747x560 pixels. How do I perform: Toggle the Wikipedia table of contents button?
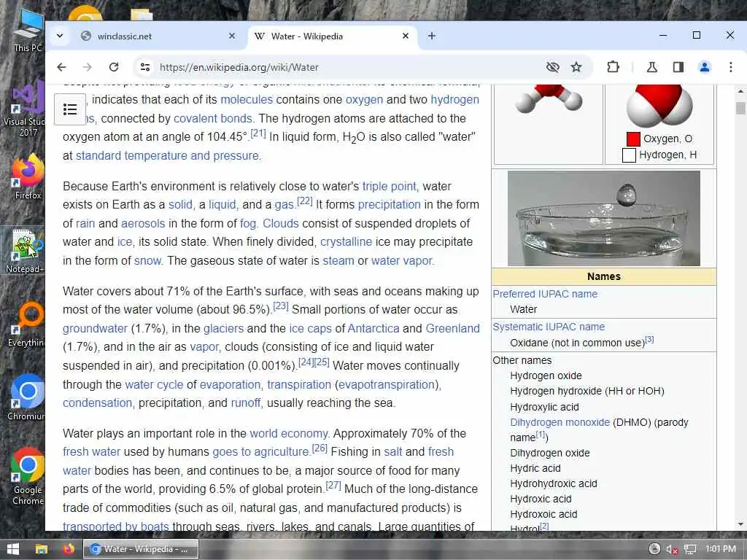click(x=70, y=109)
